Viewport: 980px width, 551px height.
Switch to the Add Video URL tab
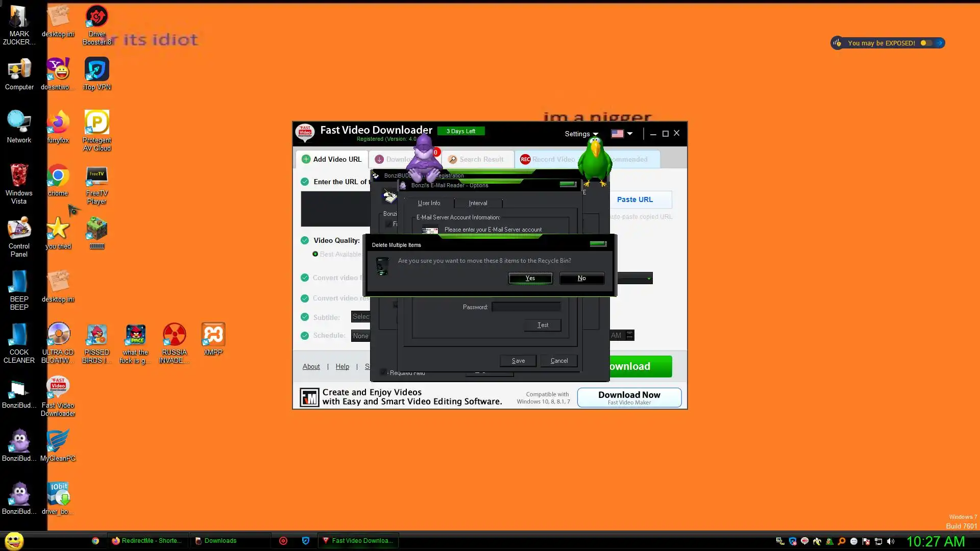click(332, 159)
